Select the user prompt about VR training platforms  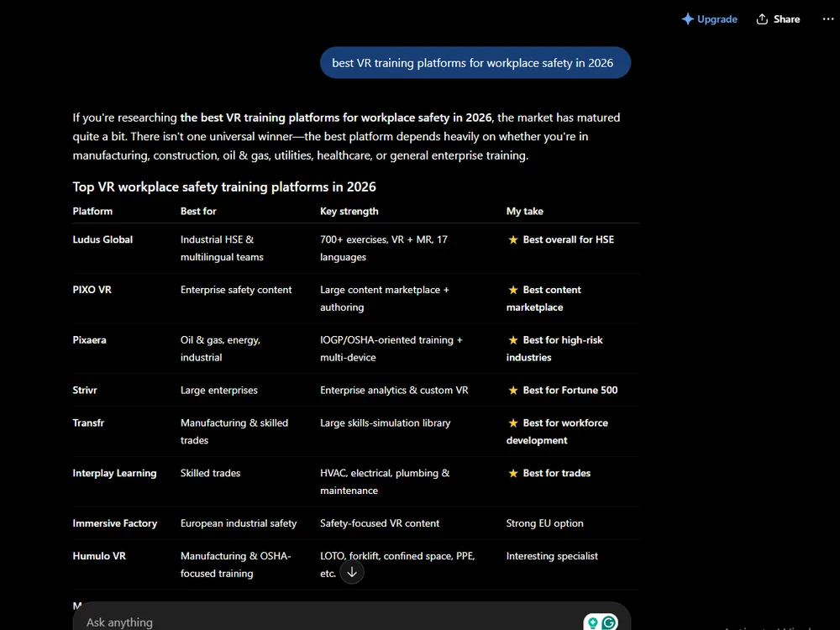pos(475,63)
